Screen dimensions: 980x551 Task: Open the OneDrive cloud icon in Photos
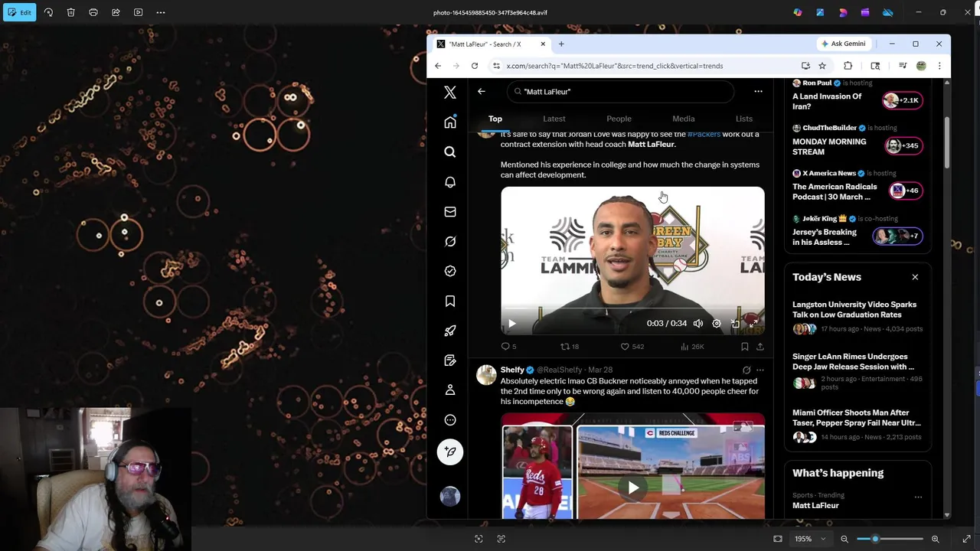tap(888, 12)
